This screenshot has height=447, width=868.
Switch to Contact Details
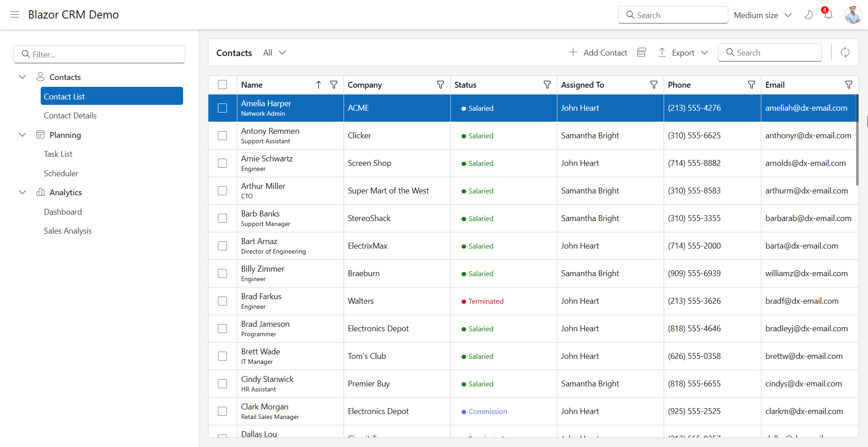(x=70, y=115)
